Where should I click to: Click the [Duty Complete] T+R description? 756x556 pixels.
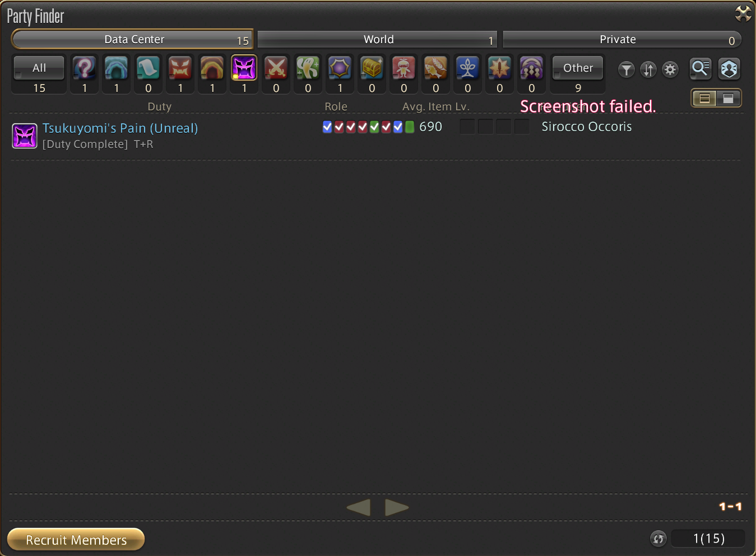pyautogui.click(x=98, y=145)
